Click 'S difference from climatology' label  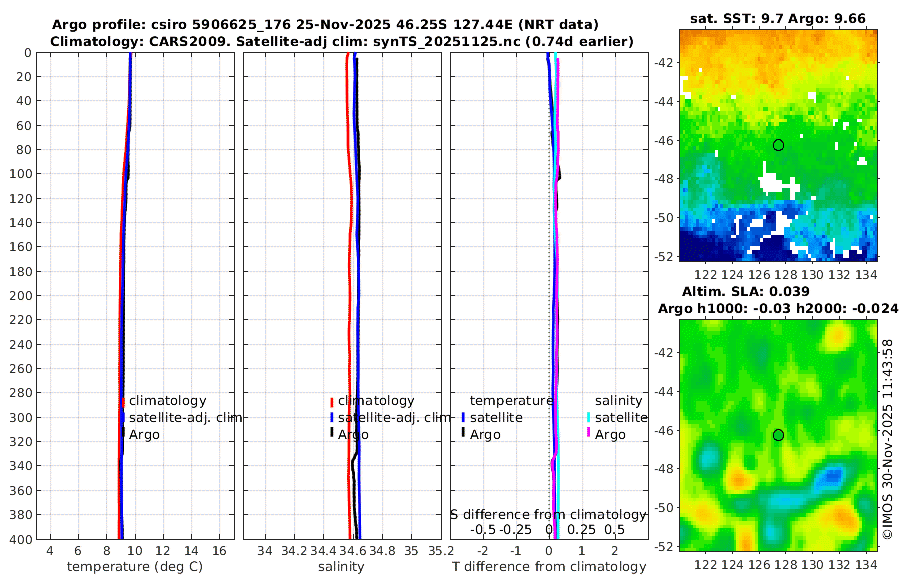pyautogui.click(x=548, y=514)
